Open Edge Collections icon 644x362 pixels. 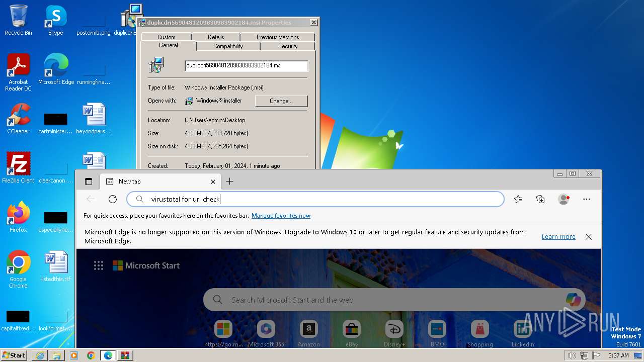point(540,199)
